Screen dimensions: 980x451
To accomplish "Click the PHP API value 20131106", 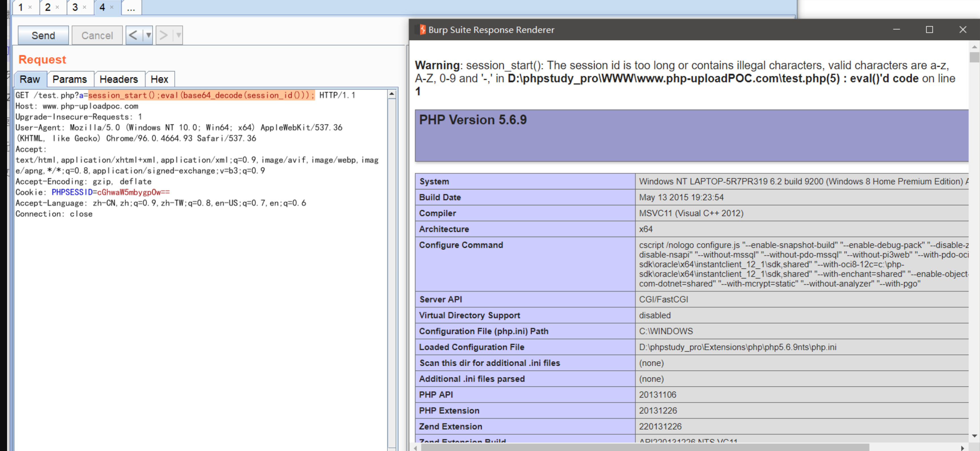I will point(657,395).
